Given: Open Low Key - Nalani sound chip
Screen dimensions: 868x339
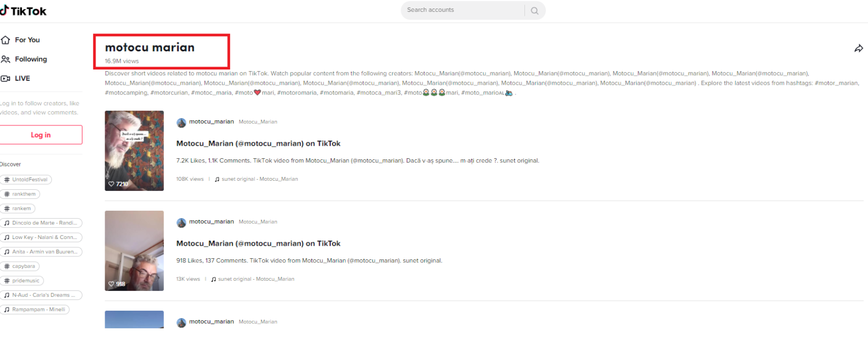Looking at the screenshot, I should [41, 237].
